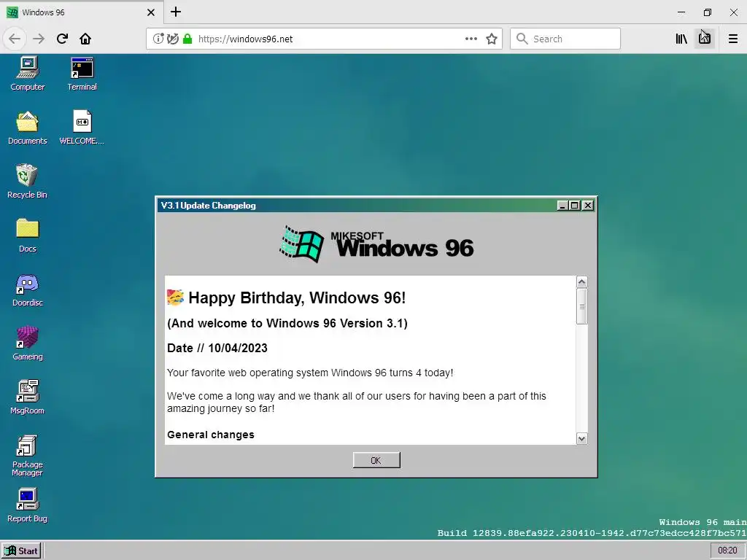Click the Report Bug desktop icon
747x560 pixels.
click(x=27, y=505)
